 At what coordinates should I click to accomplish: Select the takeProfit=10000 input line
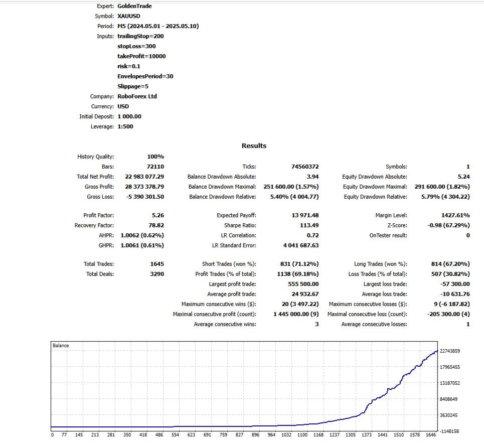(141, 56)
